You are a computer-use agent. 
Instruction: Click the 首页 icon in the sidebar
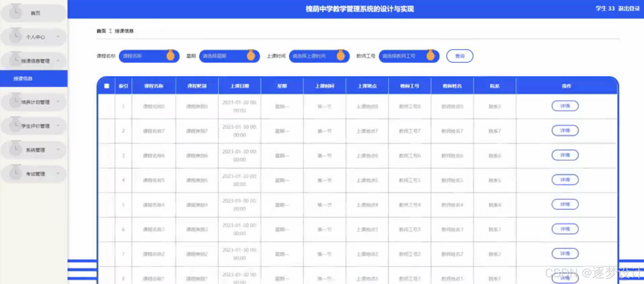[x=16, y=13]
